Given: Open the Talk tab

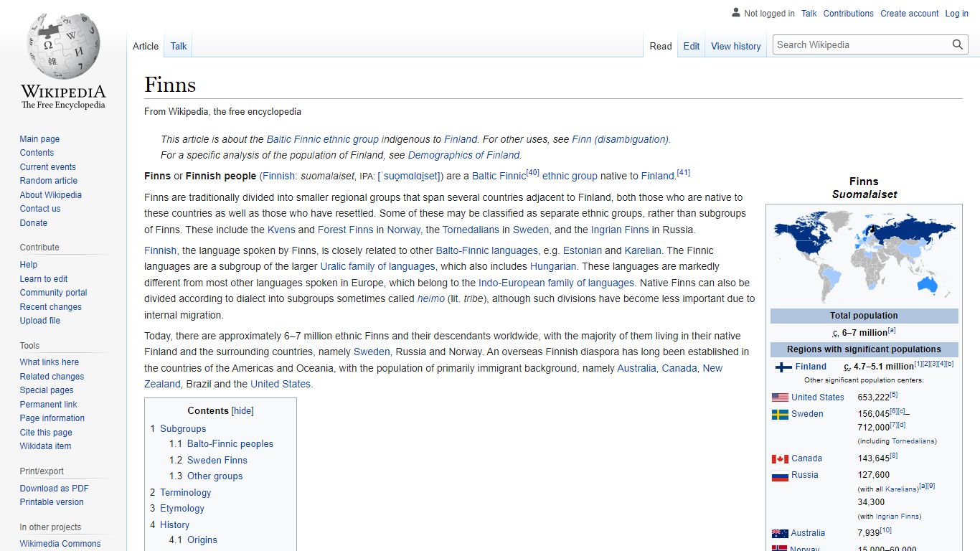Looking at the screenshot, I should (179, 46).
